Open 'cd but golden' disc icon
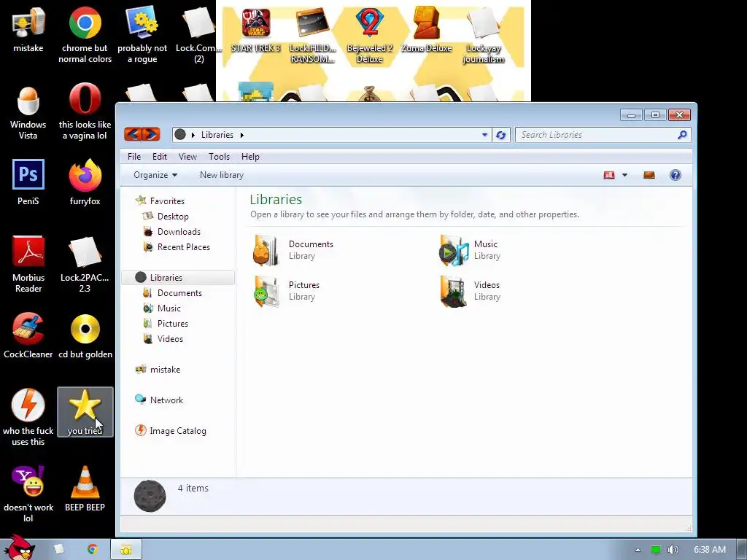The height and width of the screenshot is (560, 747). click(85, 335)
